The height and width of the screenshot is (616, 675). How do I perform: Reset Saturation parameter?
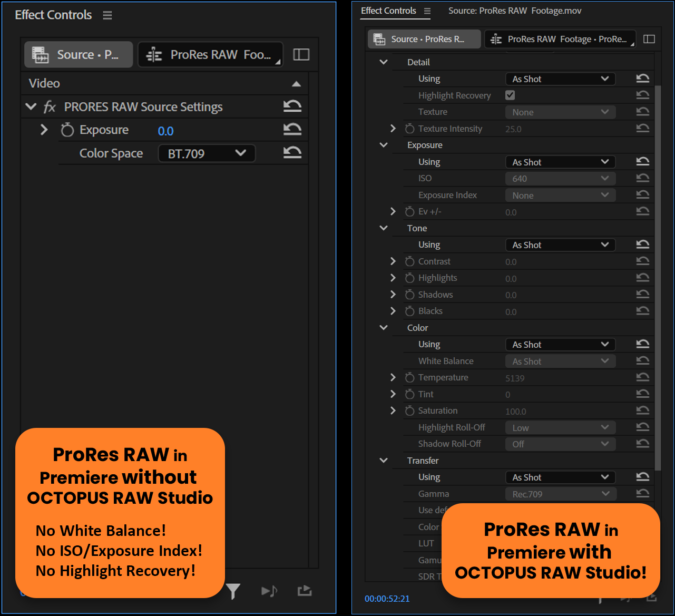(x=642, y=410)
